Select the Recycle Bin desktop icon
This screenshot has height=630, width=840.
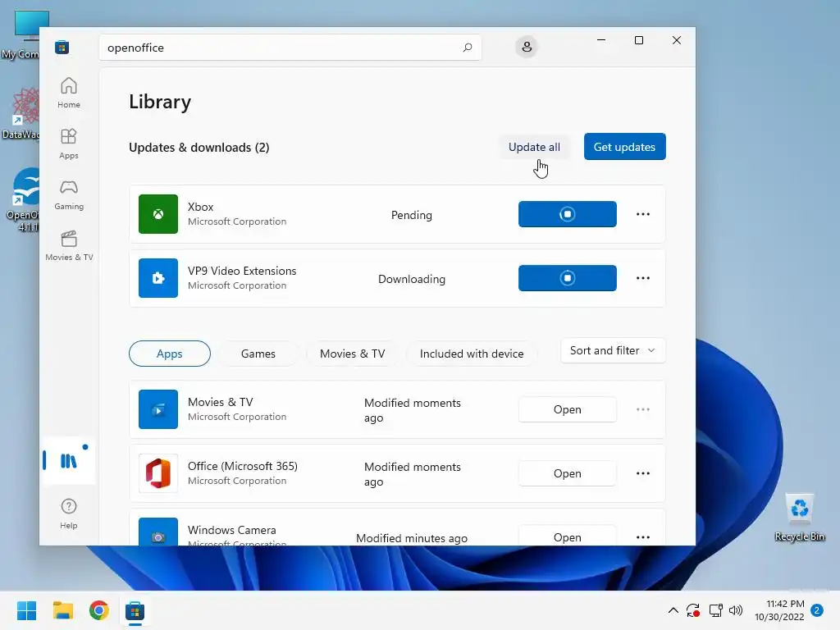point(799,518)
